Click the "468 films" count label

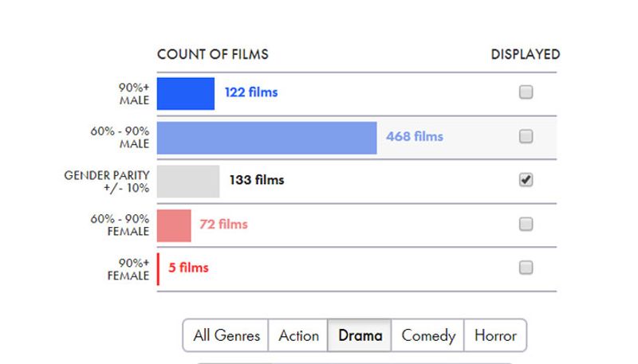coord(415,136)
